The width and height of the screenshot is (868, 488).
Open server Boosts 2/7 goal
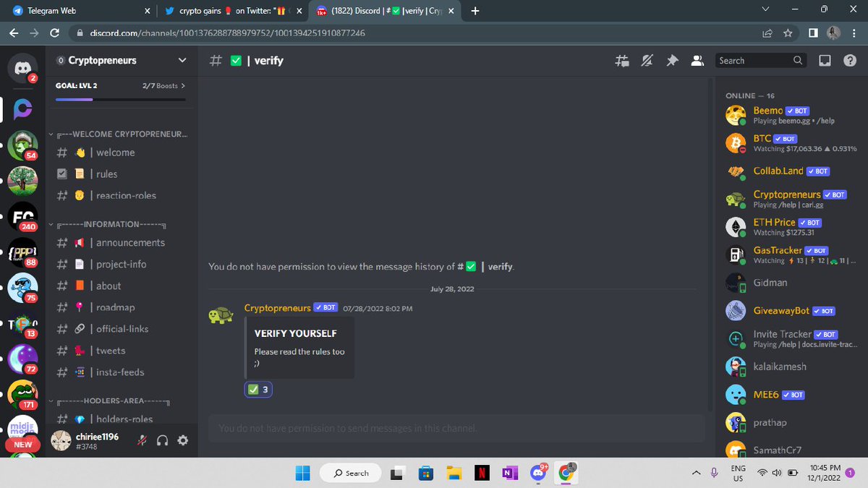click(x=163, y=85)
